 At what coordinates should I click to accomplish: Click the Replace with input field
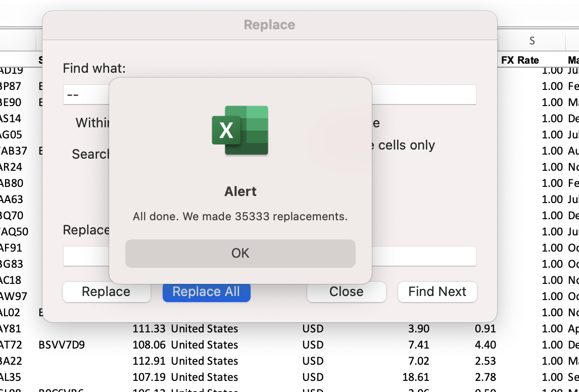[86, 256]
